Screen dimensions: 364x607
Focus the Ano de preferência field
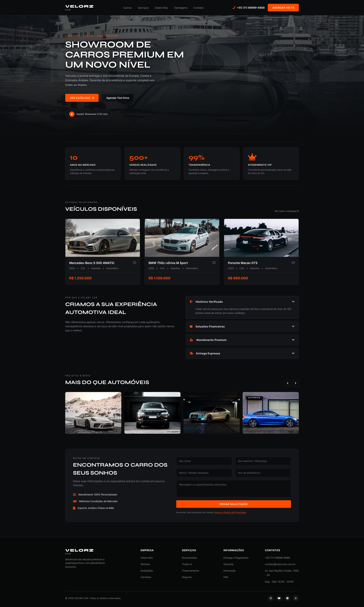tap(263, 473)
